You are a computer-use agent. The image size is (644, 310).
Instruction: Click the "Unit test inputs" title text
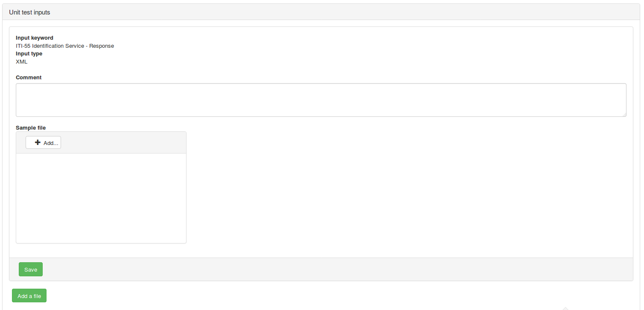[x=29, y=12]
